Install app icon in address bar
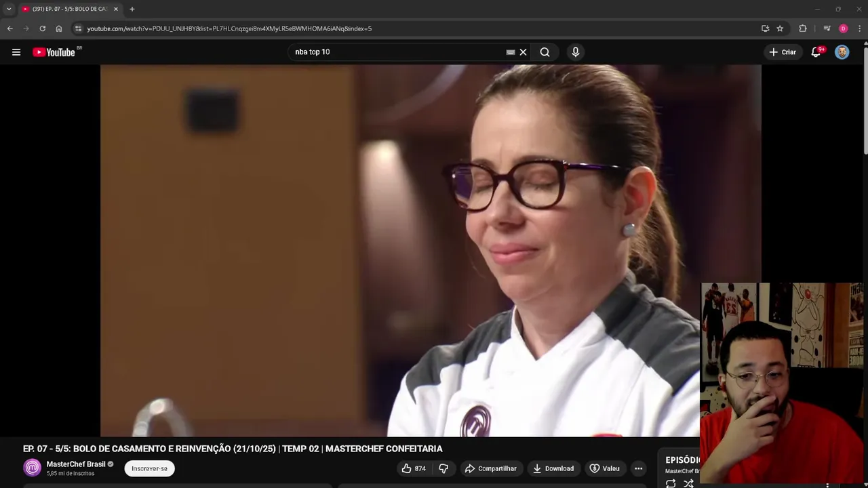Image resolution: width=868 pixels, height=488 pixels. click(x=765, y=28)
